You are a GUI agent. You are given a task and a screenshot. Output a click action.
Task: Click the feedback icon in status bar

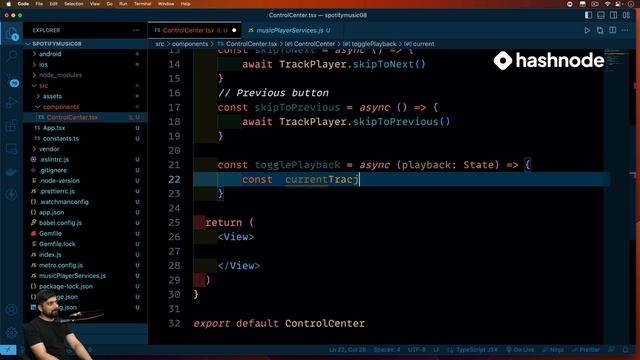pos(611,350)
